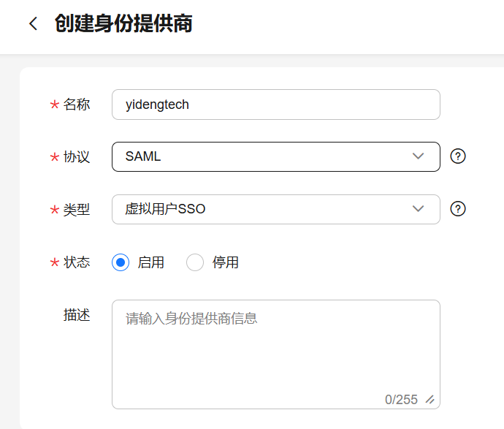Click the 名称 field label

coord(77,105)
